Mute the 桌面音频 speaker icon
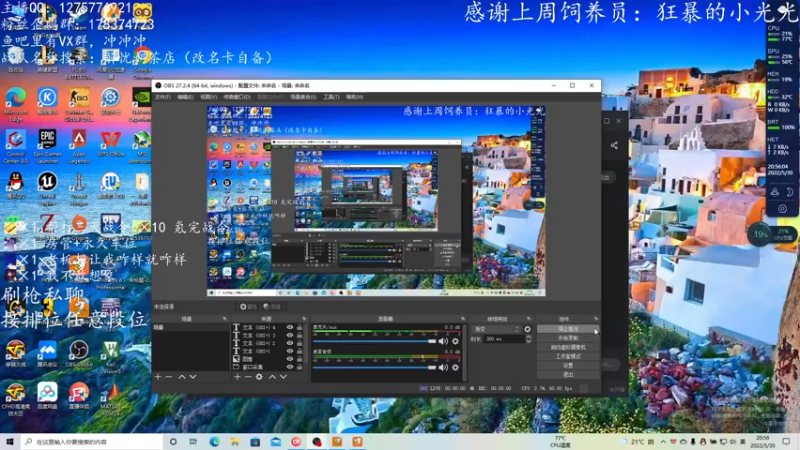 [443, 367]
